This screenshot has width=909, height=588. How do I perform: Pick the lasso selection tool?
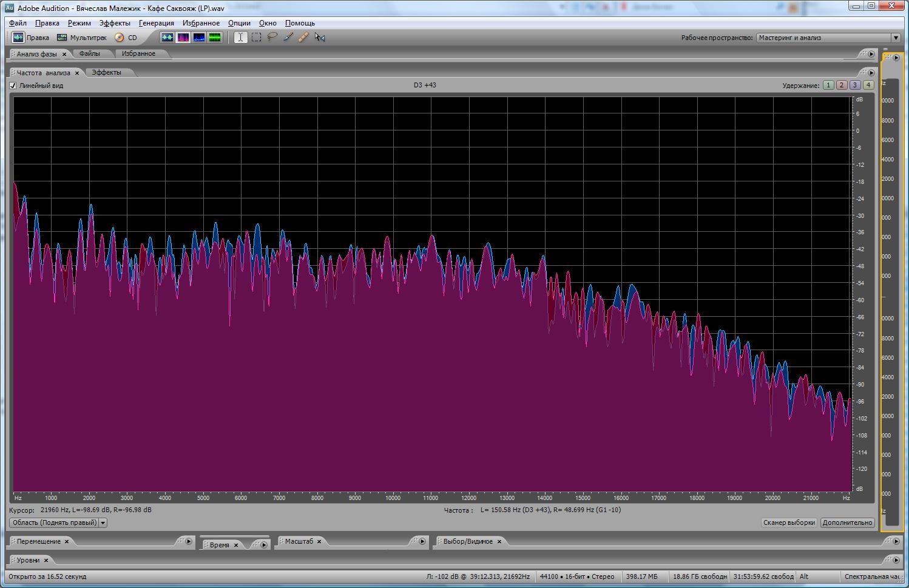(x=272, y=38)
